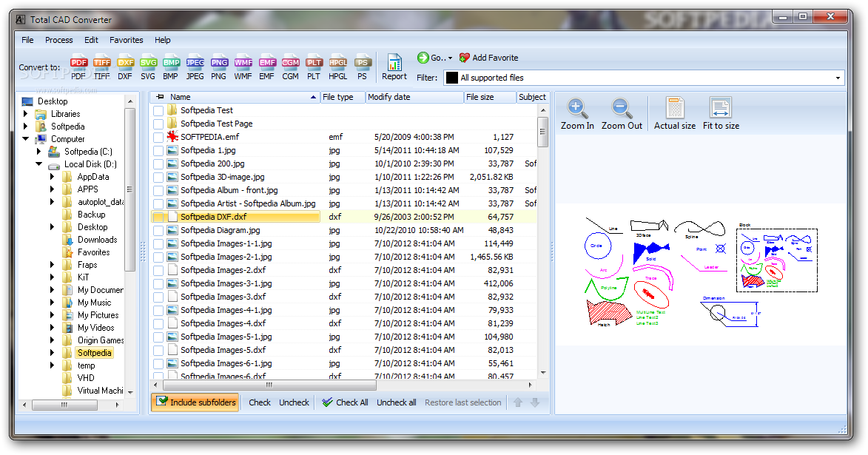
Task: Fit to size the preview
Action: 721,114
